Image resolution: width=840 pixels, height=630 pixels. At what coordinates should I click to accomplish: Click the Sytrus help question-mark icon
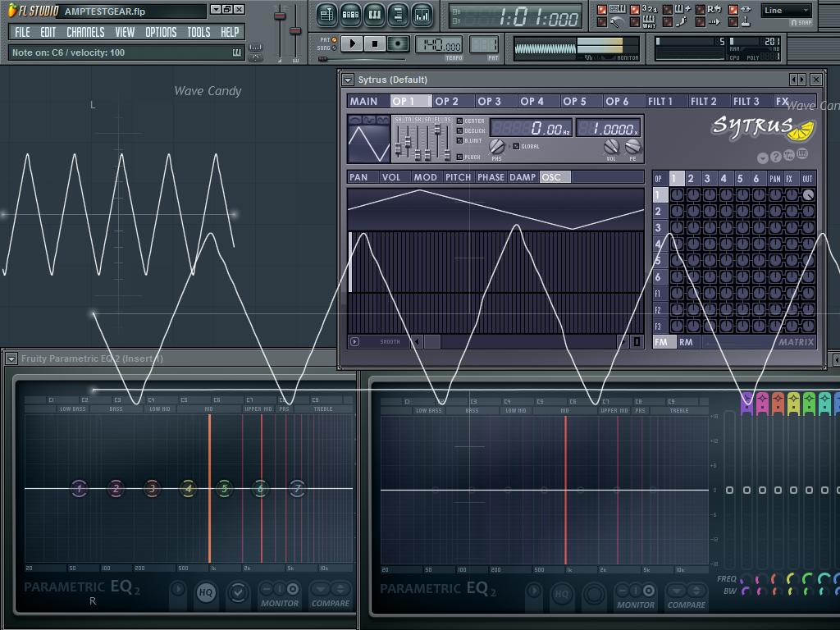pos(776,157)
